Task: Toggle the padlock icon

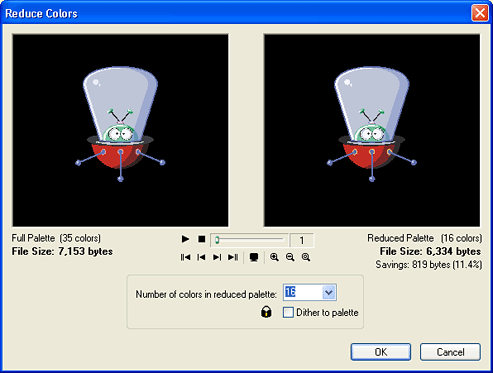Action: tap(266, 312)
